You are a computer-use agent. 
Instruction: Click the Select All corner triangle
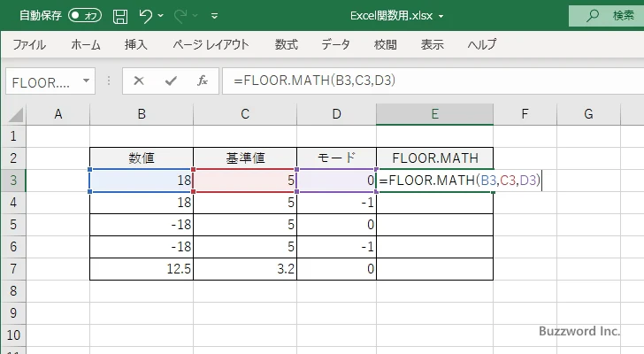(x=15, y=114)
